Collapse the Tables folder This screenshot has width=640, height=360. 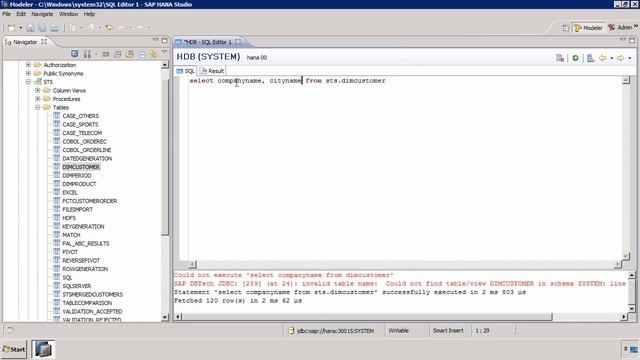(38, 107)
